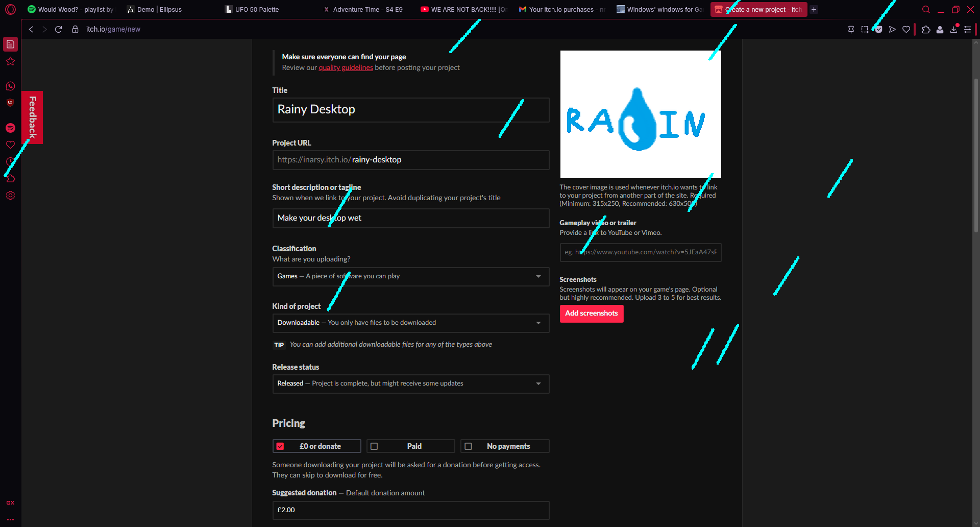Screen dimensions: 980x527
Task: Select the Create a new project tab
Action: coord(758,9)
